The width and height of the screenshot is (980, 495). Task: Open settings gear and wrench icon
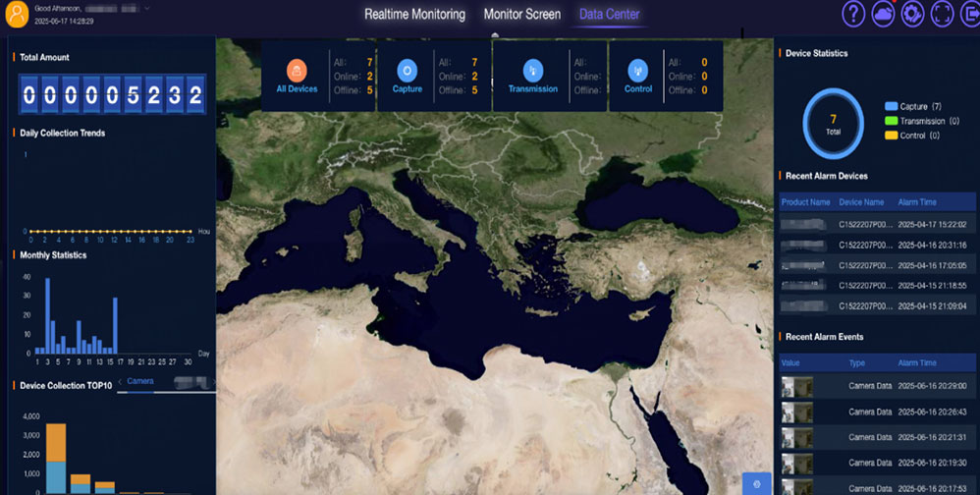(913, 15)
